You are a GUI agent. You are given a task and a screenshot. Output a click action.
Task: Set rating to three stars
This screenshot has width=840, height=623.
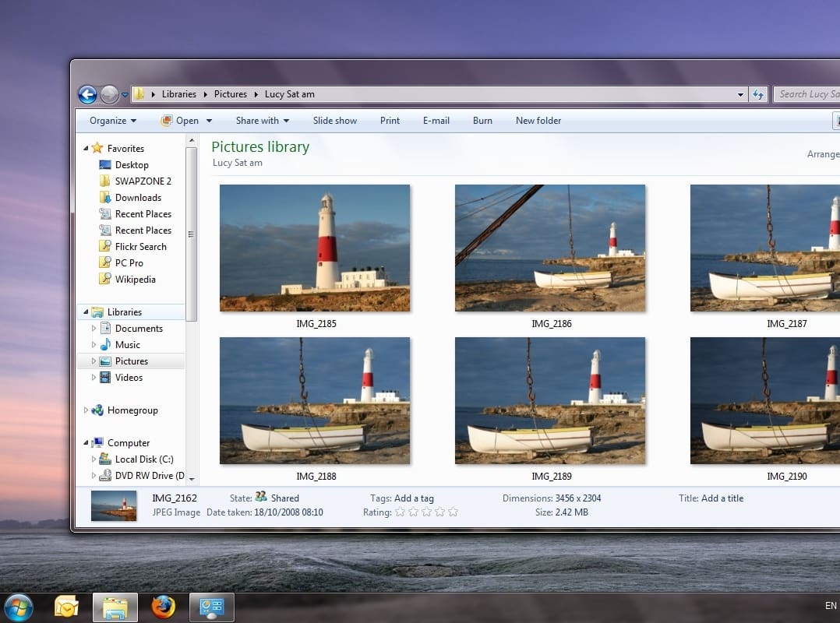tap(426, 512)
